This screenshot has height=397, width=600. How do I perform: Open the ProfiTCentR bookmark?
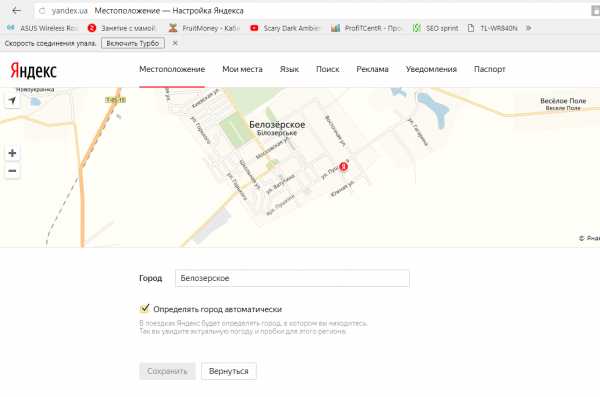(x=367, y=28)
